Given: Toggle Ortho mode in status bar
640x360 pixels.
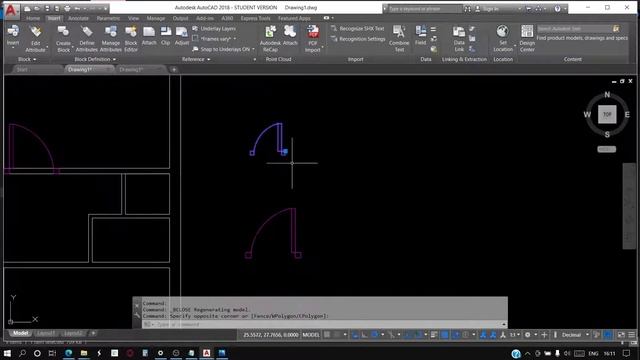Looking at the screenshot, I should 364,335.
